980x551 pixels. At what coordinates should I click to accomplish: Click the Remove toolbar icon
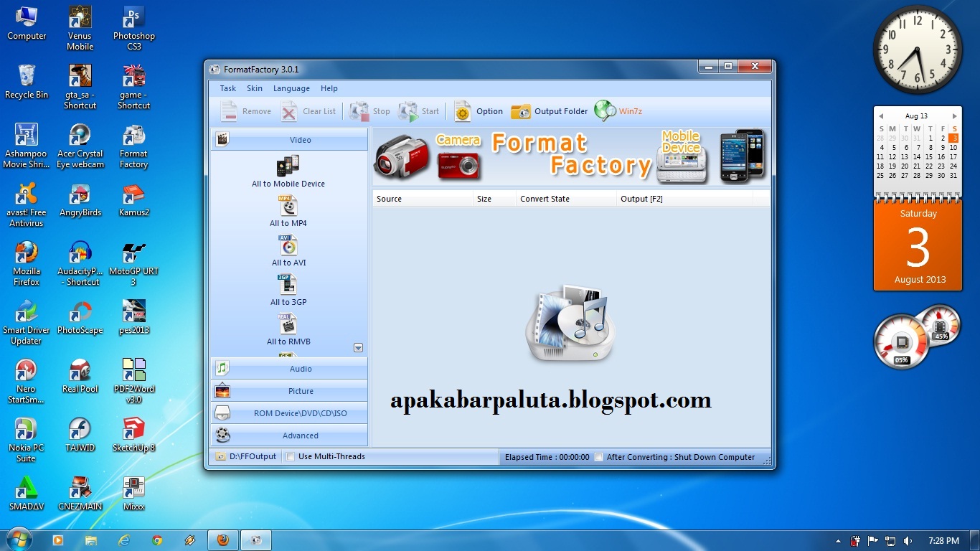pyautogui.click(x=229, y=111)
